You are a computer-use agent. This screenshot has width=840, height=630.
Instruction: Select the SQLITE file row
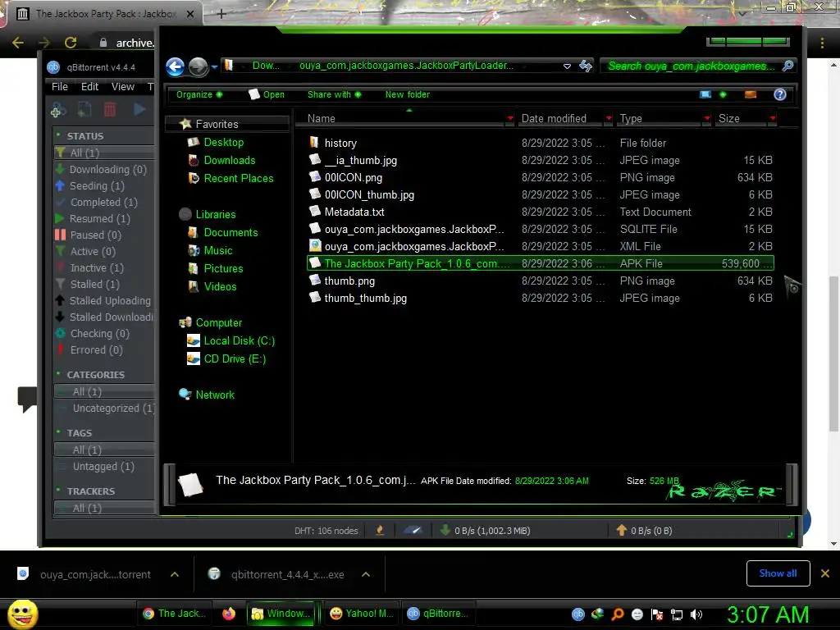click(x=541, y=229)
